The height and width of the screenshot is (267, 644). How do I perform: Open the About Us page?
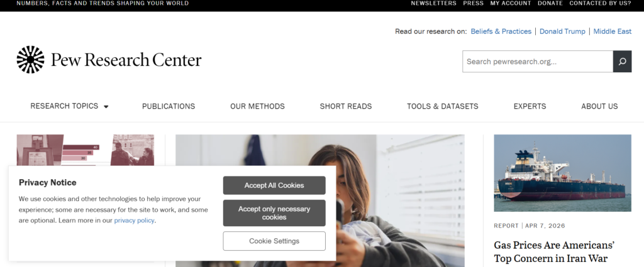pyautogui.click(x=599, y=106)
